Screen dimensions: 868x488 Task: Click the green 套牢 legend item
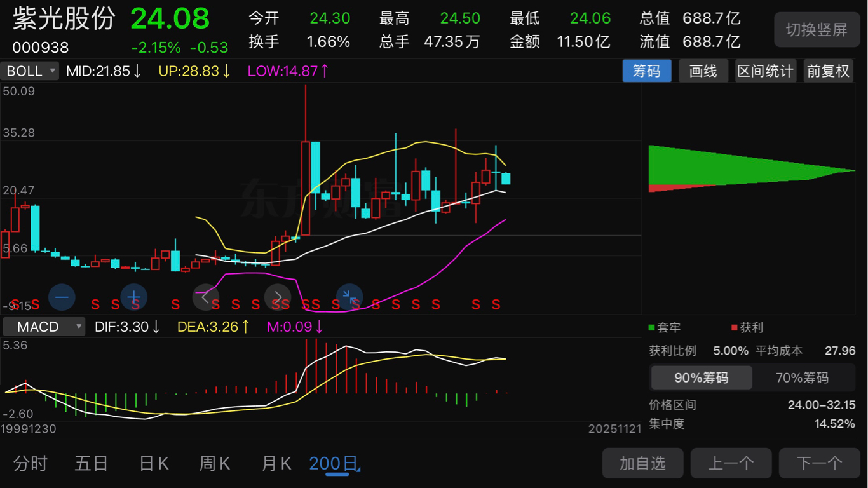[x=665, y=328]
